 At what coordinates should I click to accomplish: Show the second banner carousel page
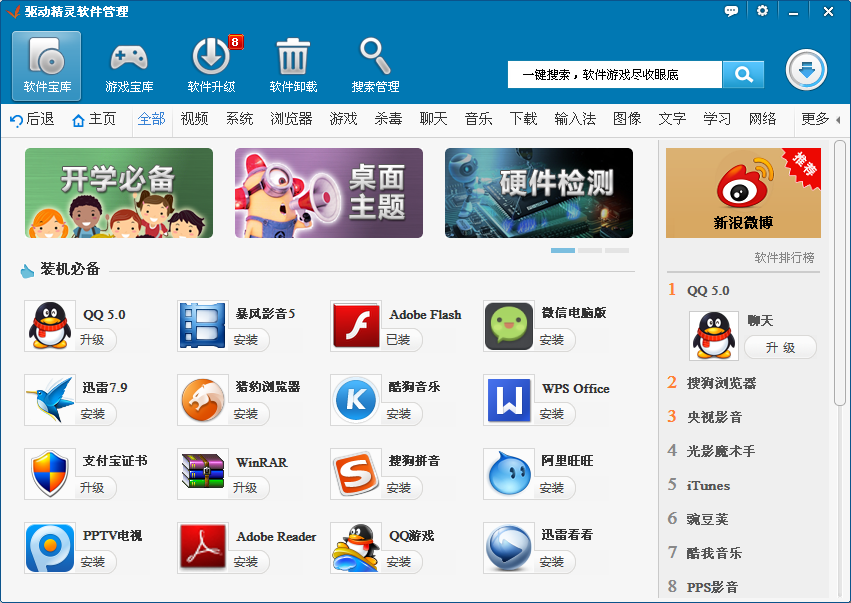coord(590,251)
